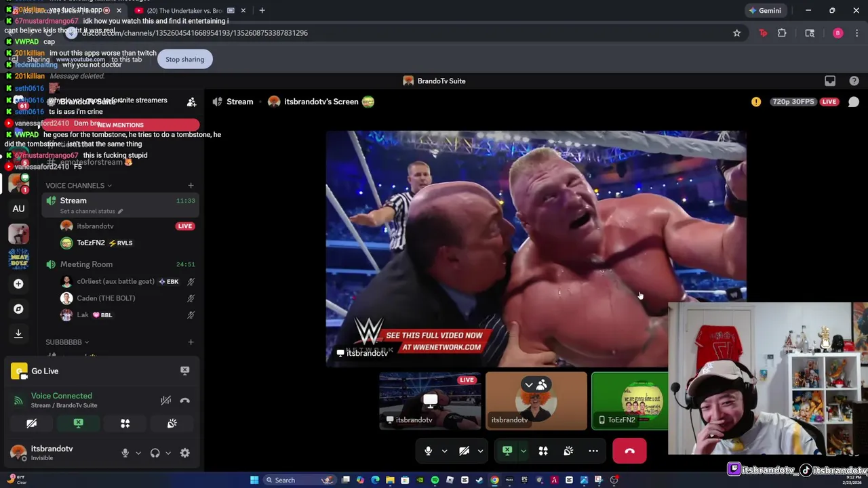This screenshot has height=488, width=868.
Task: Stop screen share in call controls
Action: (x=507, y=451)
